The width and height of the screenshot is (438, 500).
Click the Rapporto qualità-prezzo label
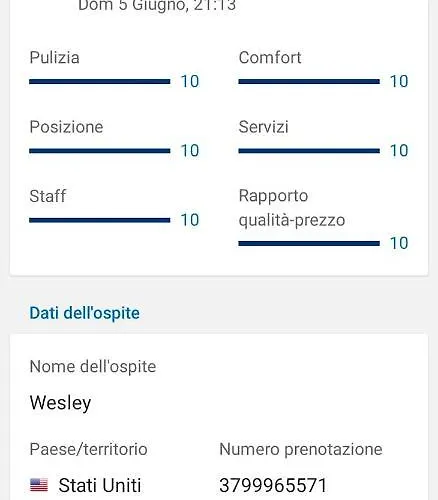[x=292, y=208]
